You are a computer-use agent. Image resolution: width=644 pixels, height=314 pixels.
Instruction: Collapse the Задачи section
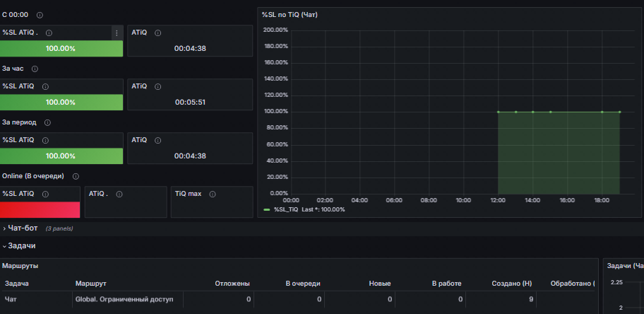(x=19, y=245)
